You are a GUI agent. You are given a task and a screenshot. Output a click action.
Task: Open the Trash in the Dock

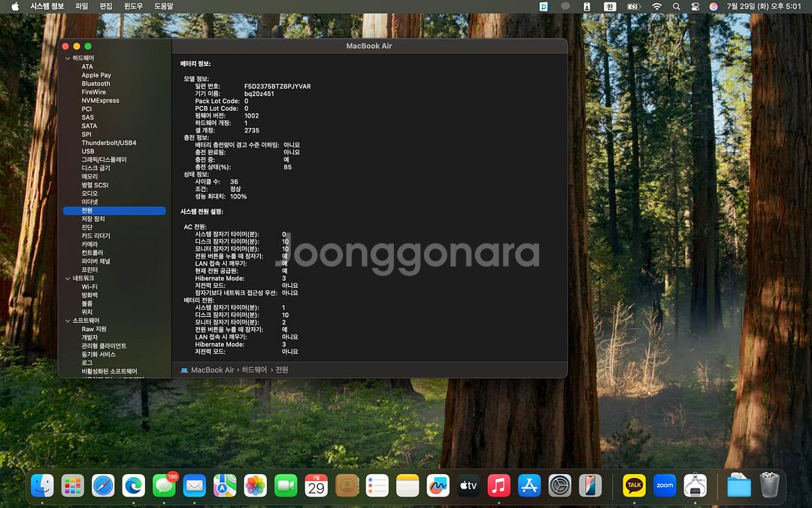(770, 485)
